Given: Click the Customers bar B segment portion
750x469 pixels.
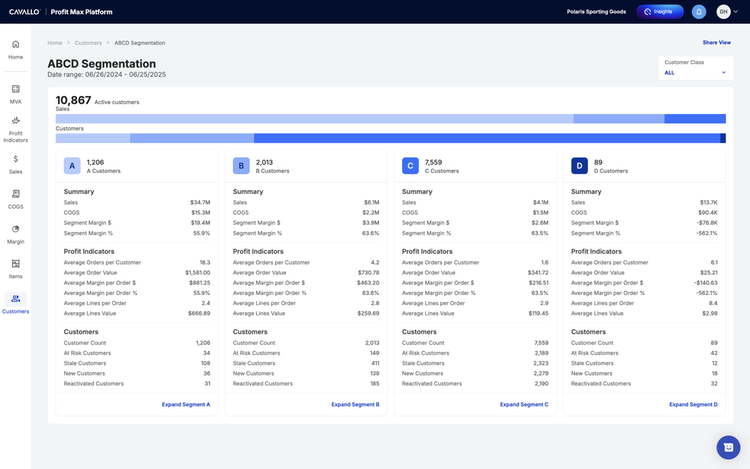Looking at the screenshot, I should (x=192, y=138).
